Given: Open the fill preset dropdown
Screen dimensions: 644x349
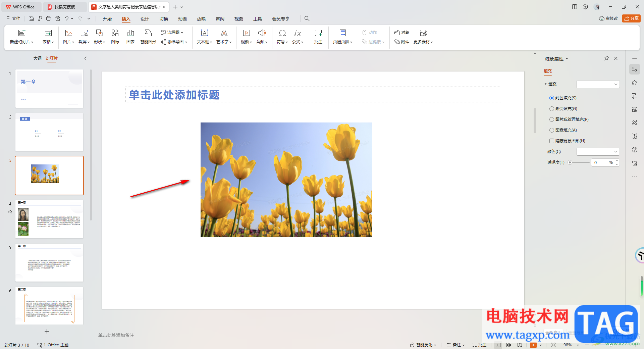Looking at the screenshot, I should (x=598, y=84).
